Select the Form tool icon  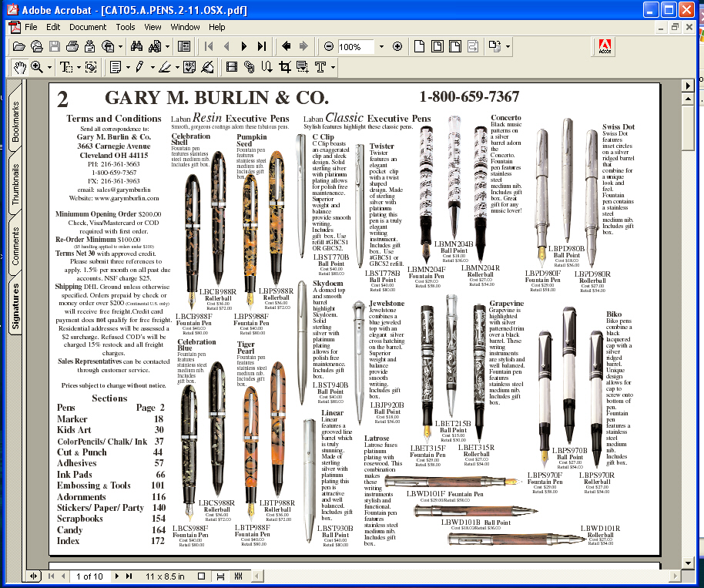[303, 67]
